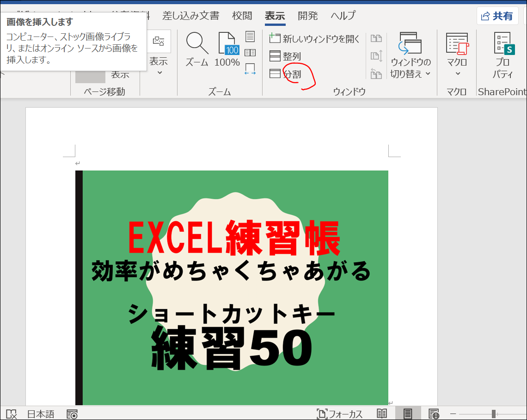
Task: Switch to the 校閲 tab
Action: point(242,15)
